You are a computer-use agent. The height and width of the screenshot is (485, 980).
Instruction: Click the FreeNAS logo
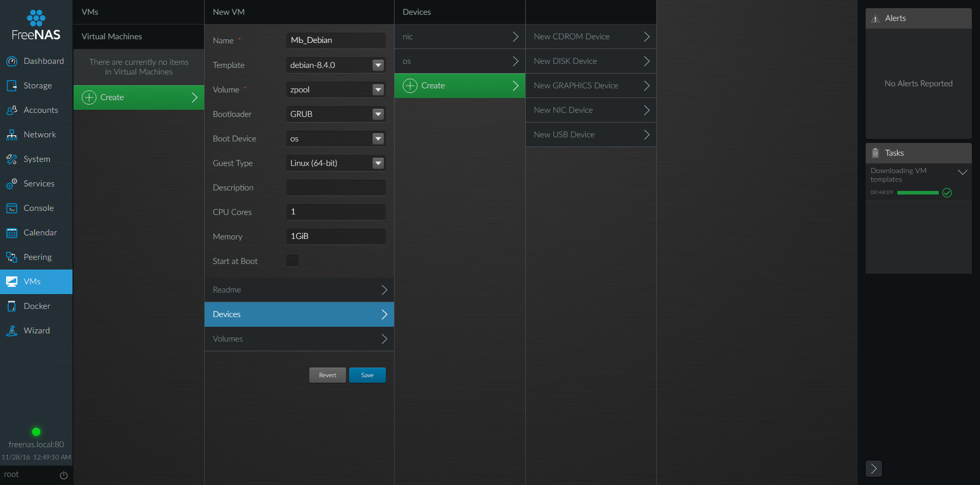point(36,25)
